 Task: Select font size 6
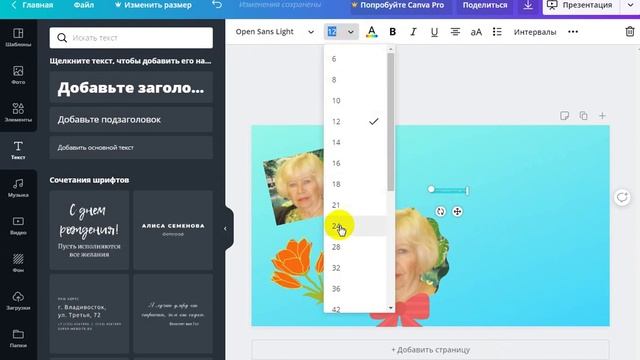pos(355,59)
